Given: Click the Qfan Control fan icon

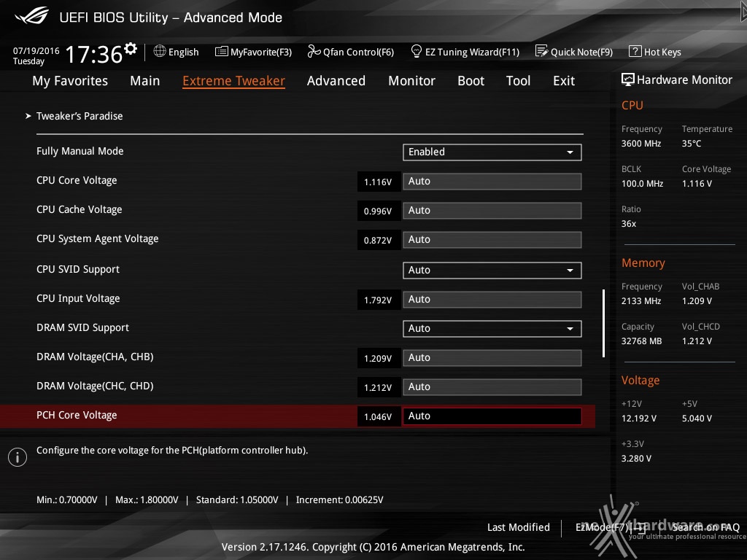Looking at the screenshot, I should pos(314,52).
